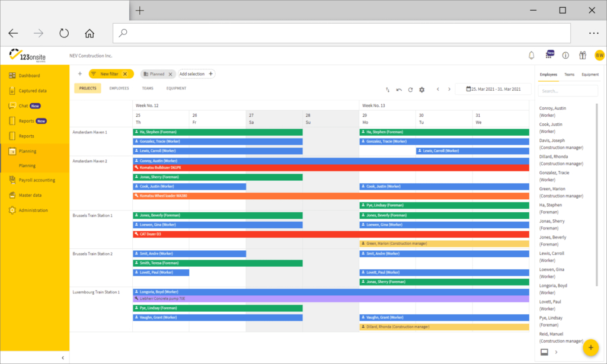Click the monitor icon in right panel
The image size is (607, 364).
point(544,352)
